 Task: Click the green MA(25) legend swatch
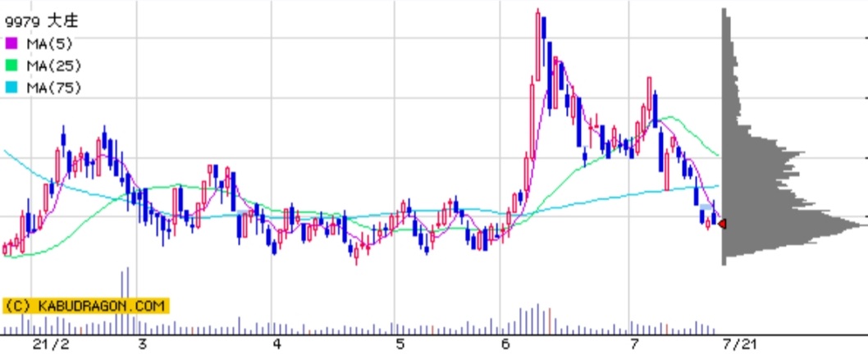(x=11, y=66)
